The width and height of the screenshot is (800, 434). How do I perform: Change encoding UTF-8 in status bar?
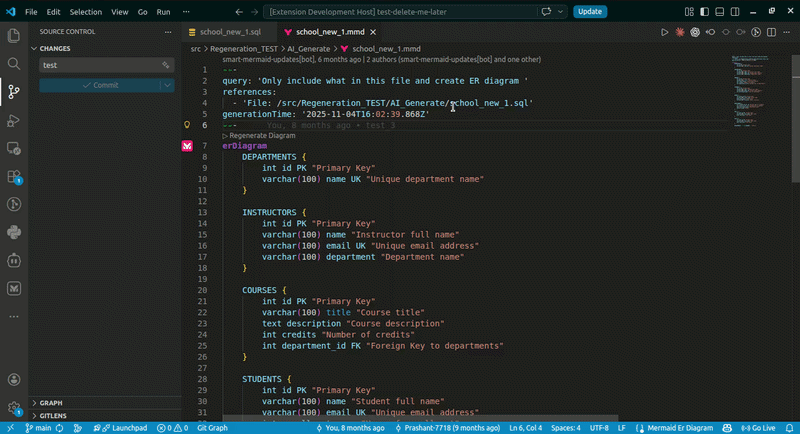pos(599,428)
